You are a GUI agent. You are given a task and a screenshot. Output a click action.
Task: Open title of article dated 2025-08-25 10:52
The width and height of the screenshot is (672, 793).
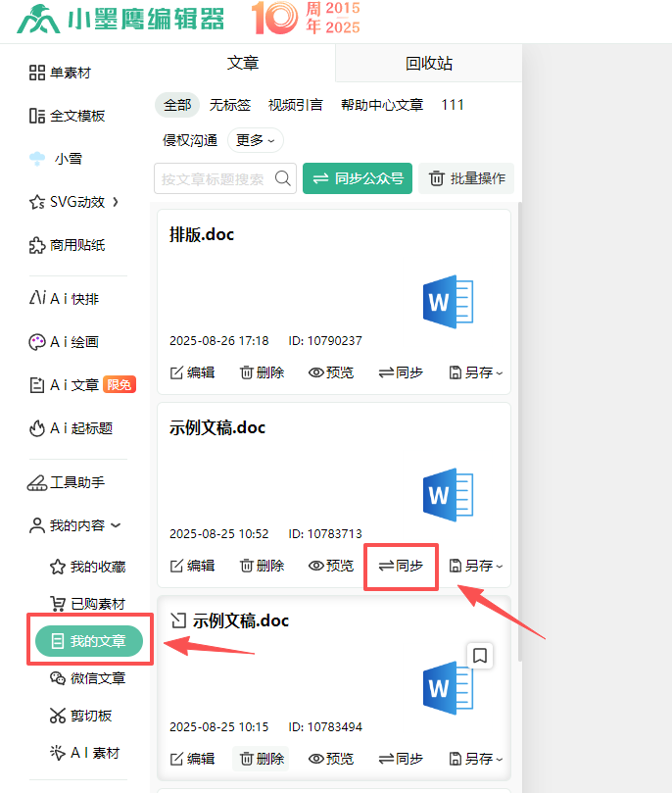(x=217, y=427)
